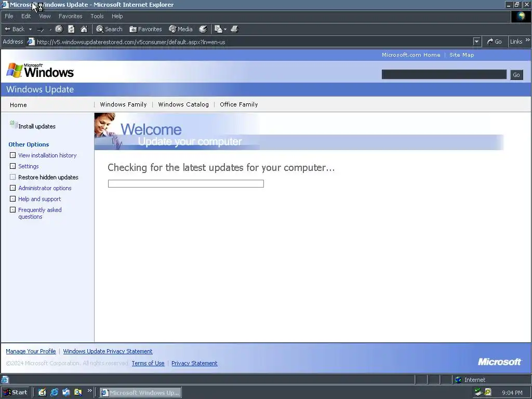Open the Windows Family link
The image size is (532, 399).
click(x=123, y=104)
